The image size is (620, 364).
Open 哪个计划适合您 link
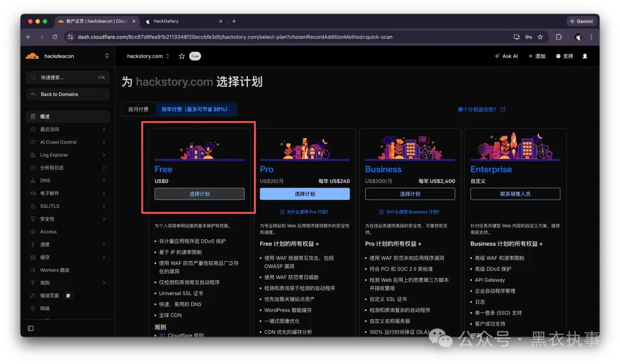(x=481, y=110)
